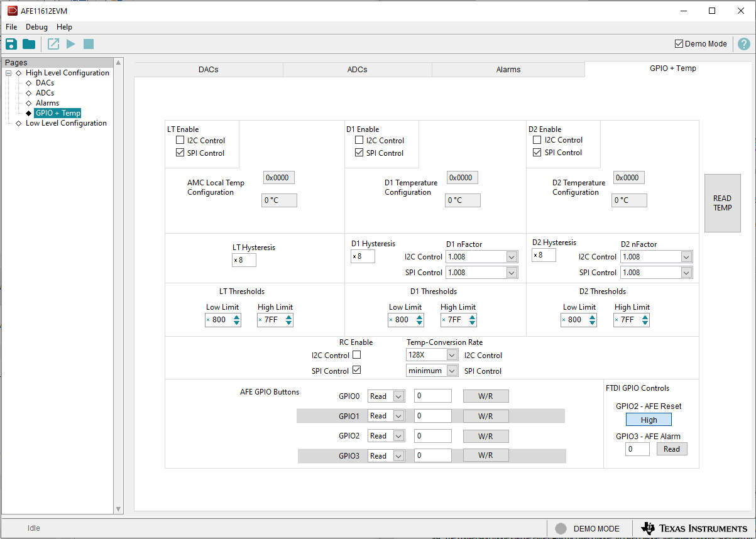
Task: Click the Save configuration icon
Action: click(x=11, y=43)
